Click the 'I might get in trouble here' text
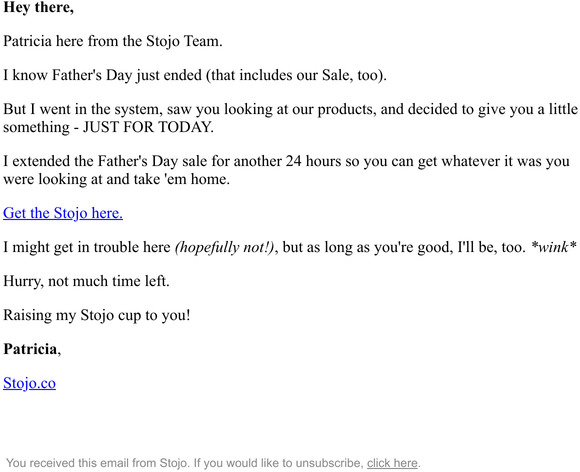Image resolution: width=580 pixels, height=472 pixels. 87,247
